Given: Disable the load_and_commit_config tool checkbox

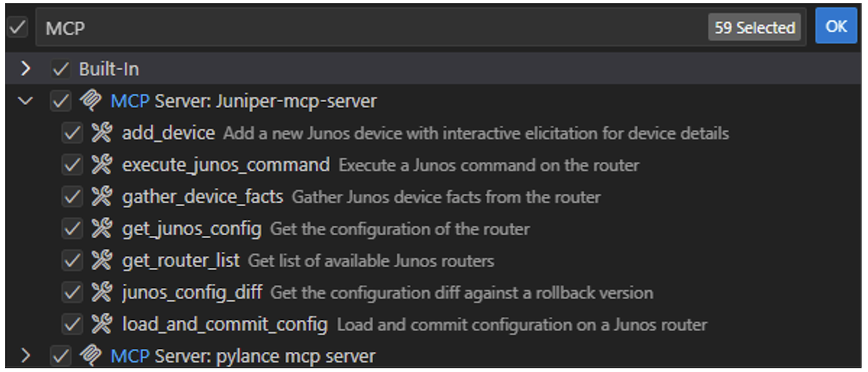Looking at the screenshot, I should pos(72,324).
